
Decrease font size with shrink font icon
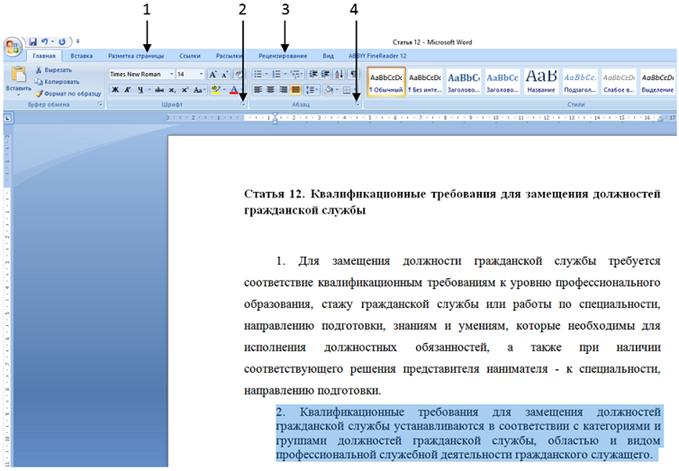coord(225,74)
